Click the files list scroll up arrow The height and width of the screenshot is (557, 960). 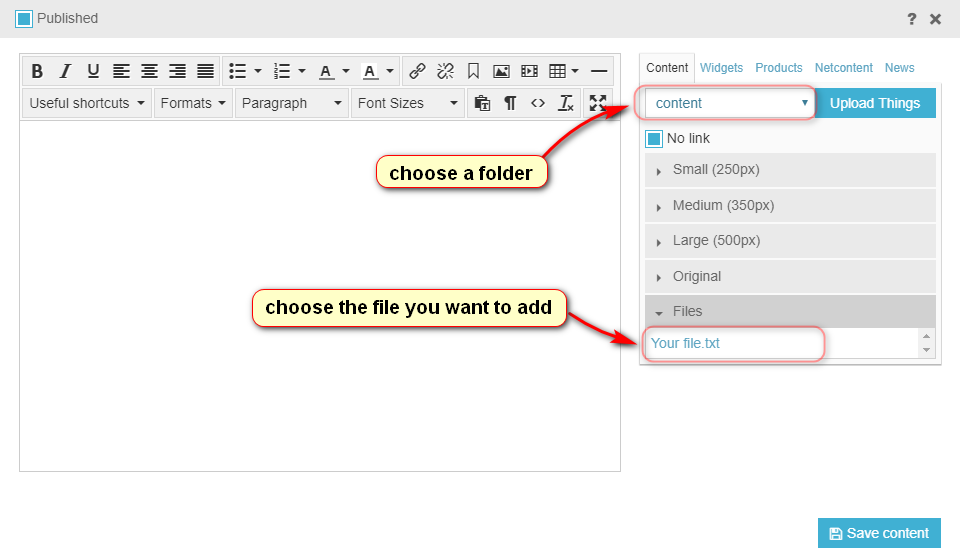926,336
